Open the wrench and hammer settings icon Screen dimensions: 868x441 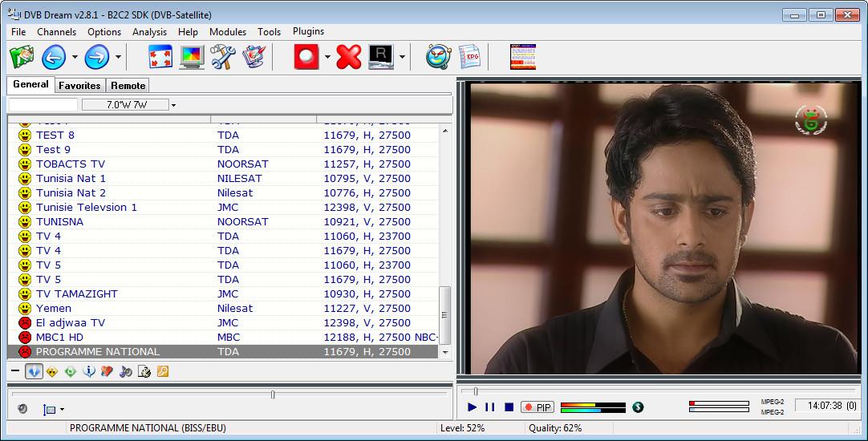[x=222, y=57]
